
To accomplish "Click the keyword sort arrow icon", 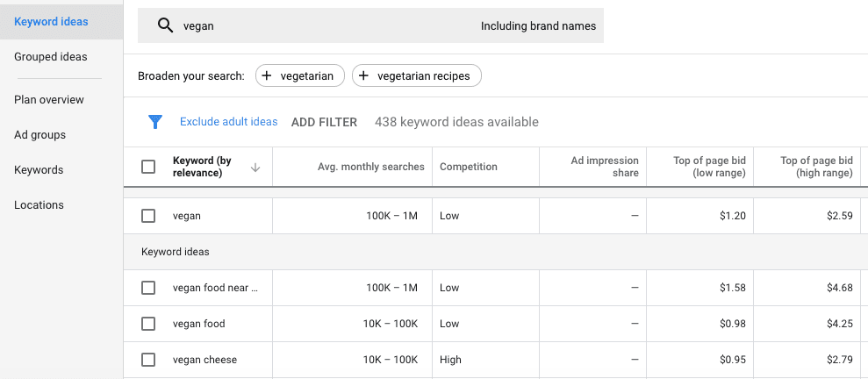I will tap(255, 167).
